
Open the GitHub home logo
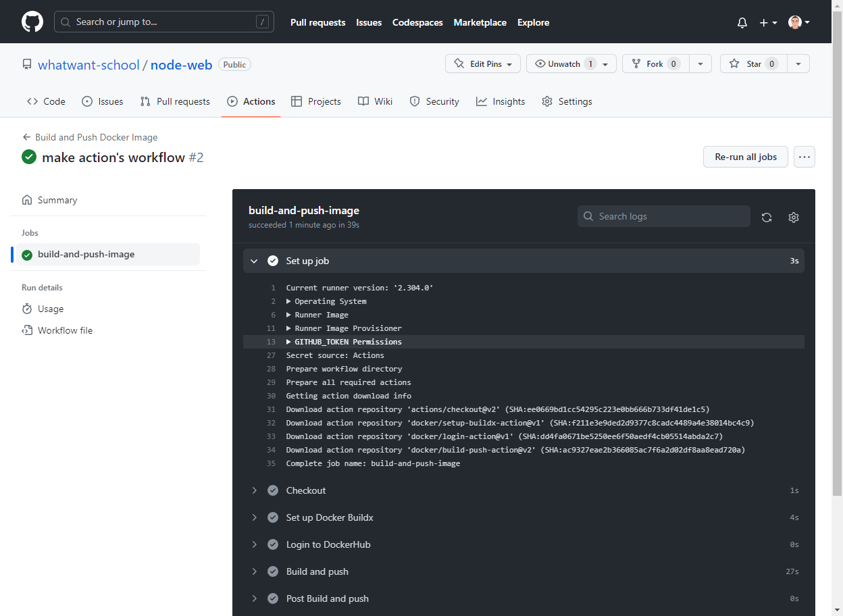32,22
